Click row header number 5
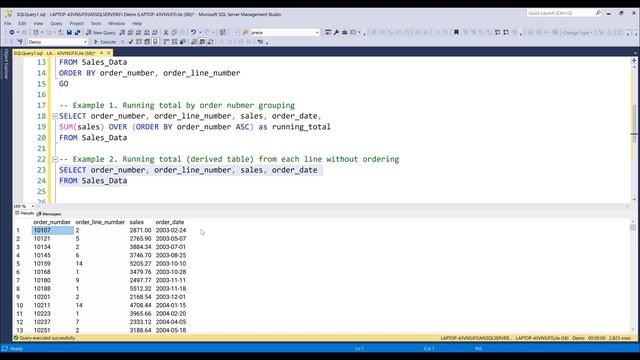This screenshot has height=360, width=640. pos(18,264)
